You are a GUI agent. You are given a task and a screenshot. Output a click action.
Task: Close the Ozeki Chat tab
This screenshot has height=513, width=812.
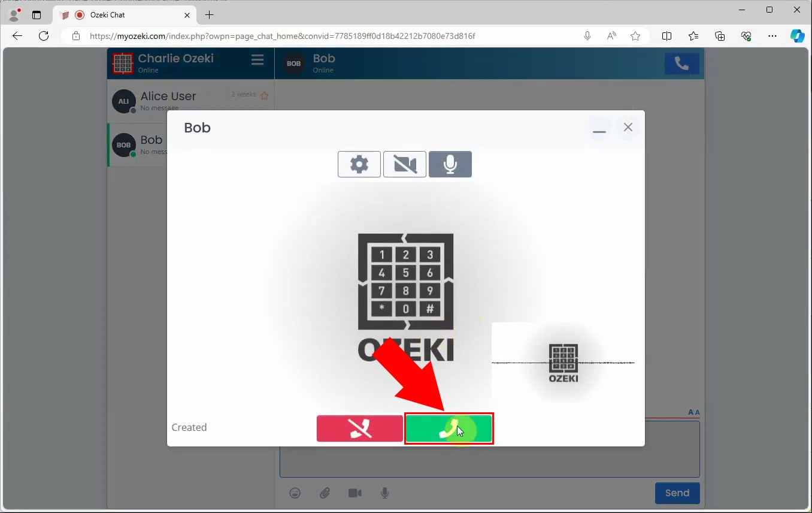[x=187, y=15]
